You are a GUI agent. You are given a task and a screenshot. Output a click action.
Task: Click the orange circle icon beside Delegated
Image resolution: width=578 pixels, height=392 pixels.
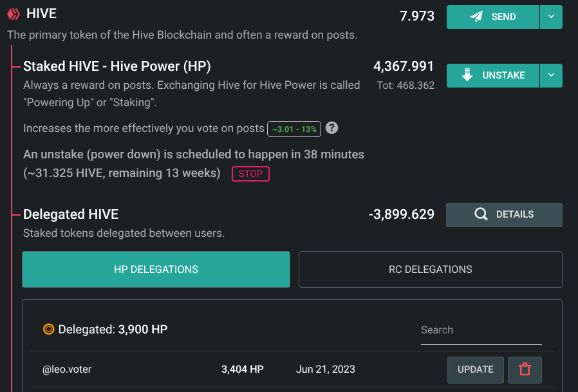(49, 329)
